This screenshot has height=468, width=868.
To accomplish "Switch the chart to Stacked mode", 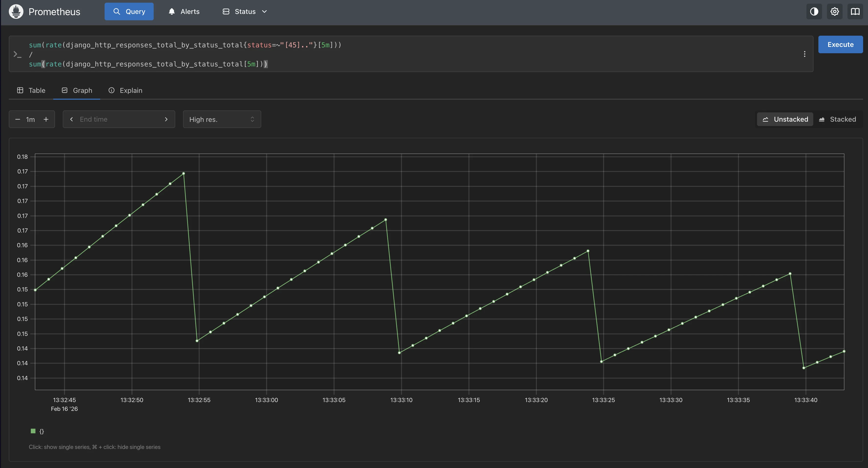I will [x=837, y=119].
